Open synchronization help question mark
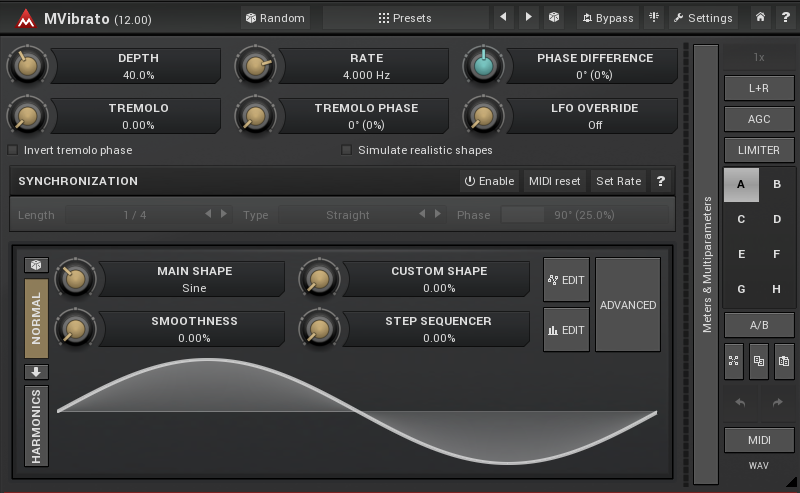The height and width of the screenshot is (493, 800). tap(661, 181)
